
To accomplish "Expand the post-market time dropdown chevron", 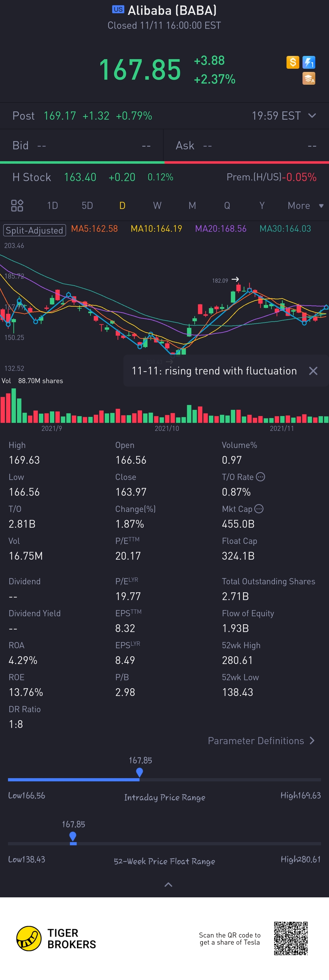I will pyautogui.click(x=312, y=115).
